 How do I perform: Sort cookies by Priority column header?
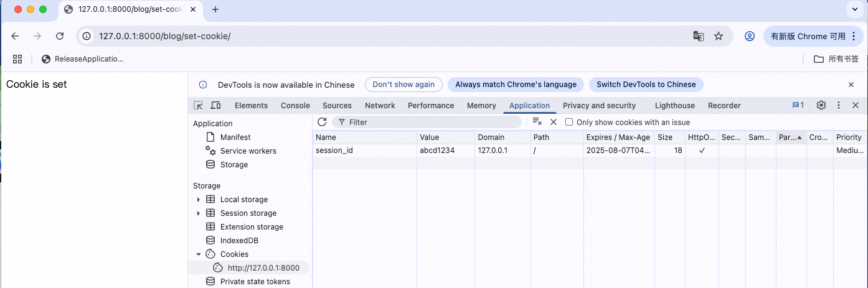[850, 137]
